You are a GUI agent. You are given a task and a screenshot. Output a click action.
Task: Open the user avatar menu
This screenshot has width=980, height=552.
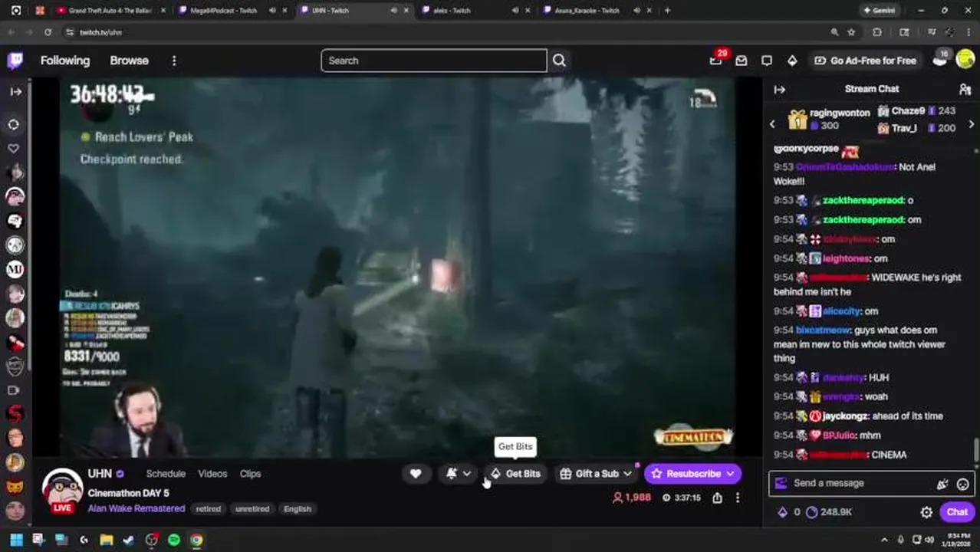[965, 61]
